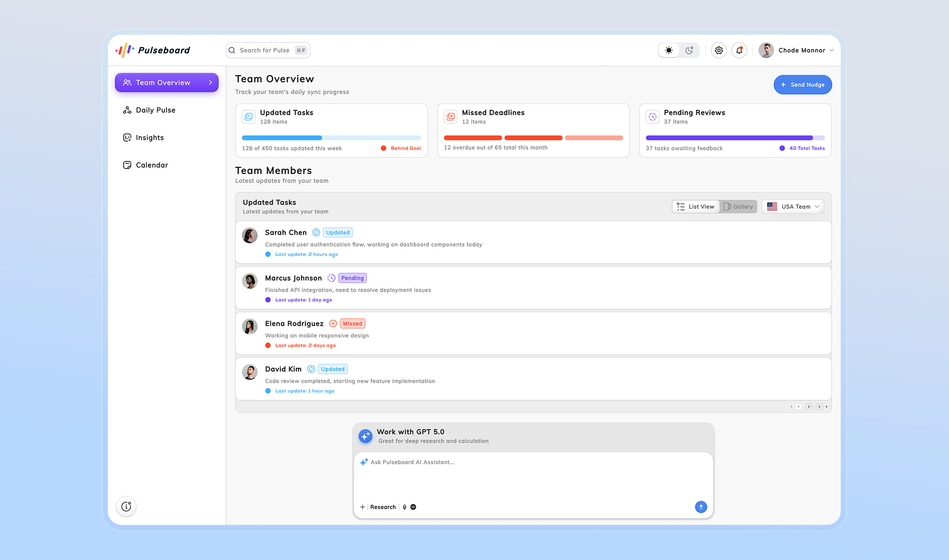Screen dimensions: 949x560
Task: Select the List View tab
Action: point(695,206)
